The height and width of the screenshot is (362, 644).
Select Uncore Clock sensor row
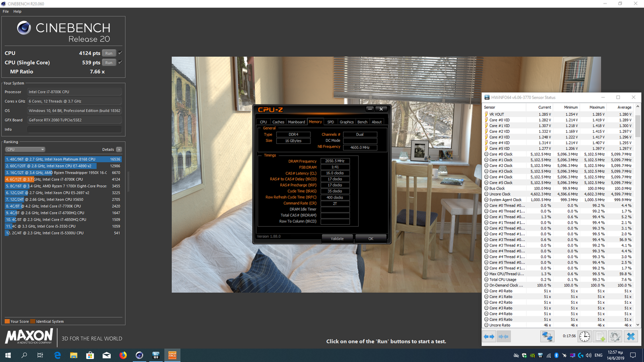558,194
